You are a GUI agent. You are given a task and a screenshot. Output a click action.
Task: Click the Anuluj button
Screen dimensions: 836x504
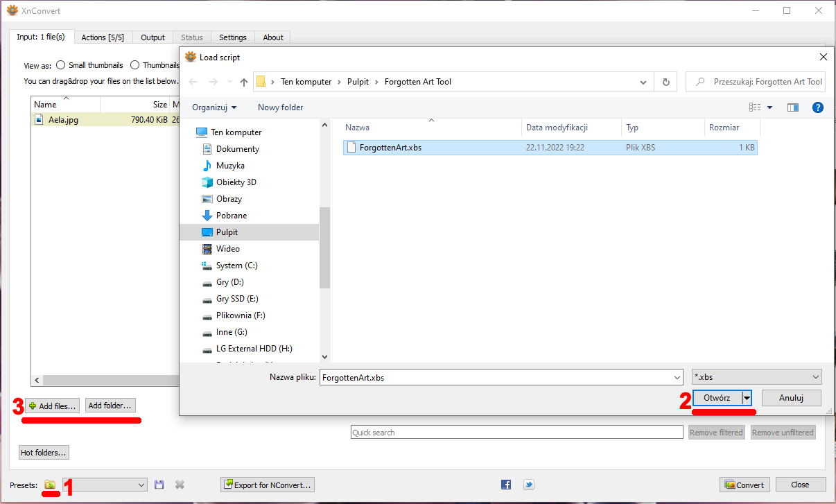pyautogui.click(x=791, y=398)
